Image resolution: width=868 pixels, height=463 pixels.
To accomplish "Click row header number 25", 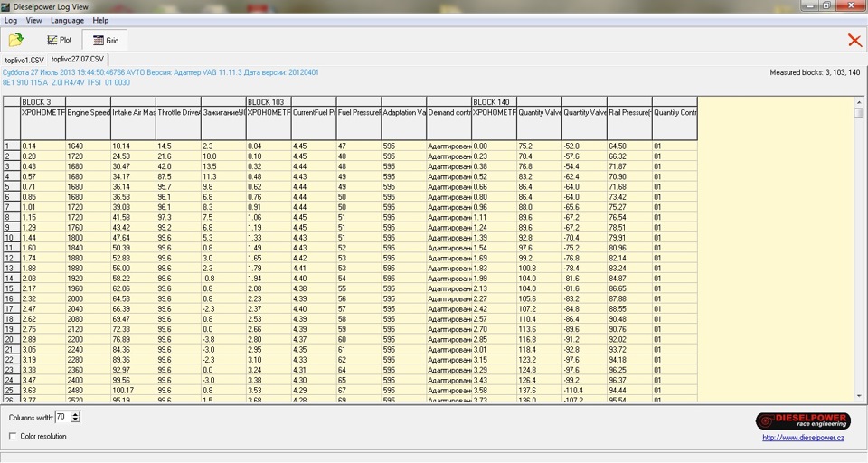I will coord(12,390).
